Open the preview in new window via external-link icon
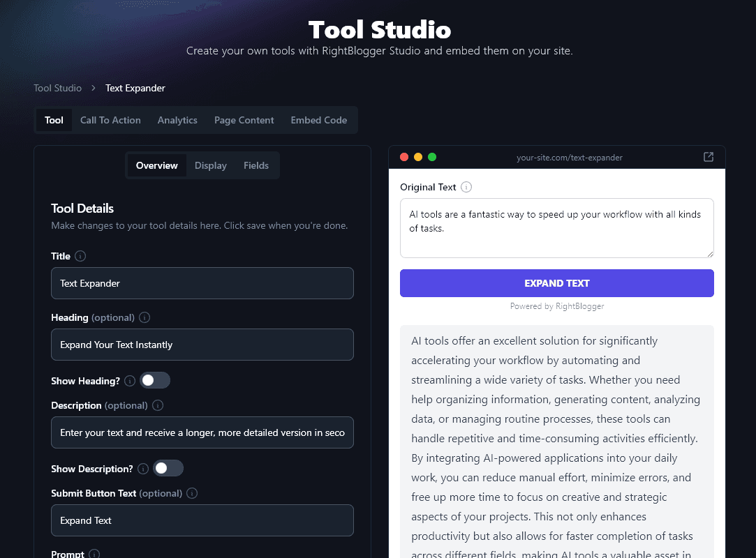 pos(709,157)
